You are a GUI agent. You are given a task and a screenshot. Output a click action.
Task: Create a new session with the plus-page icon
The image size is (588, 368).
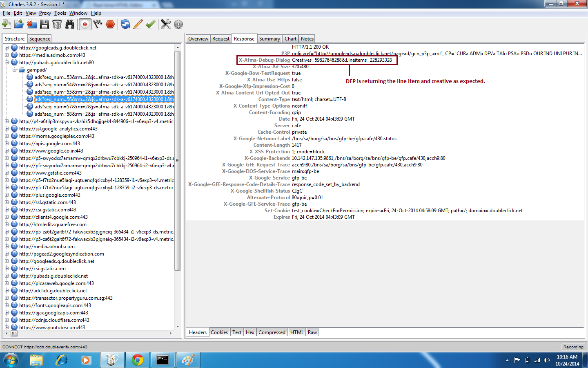click(x=7, y=24)
